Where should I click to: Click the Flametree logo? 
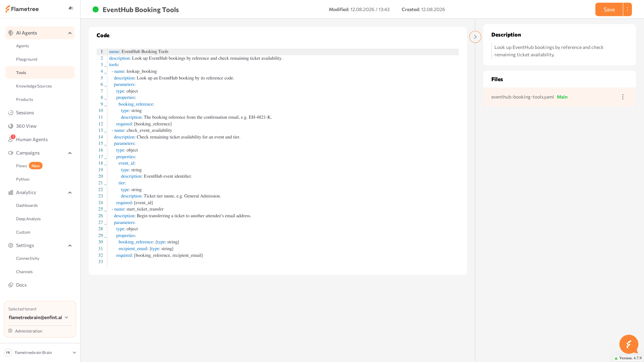(x=22, y=9)
